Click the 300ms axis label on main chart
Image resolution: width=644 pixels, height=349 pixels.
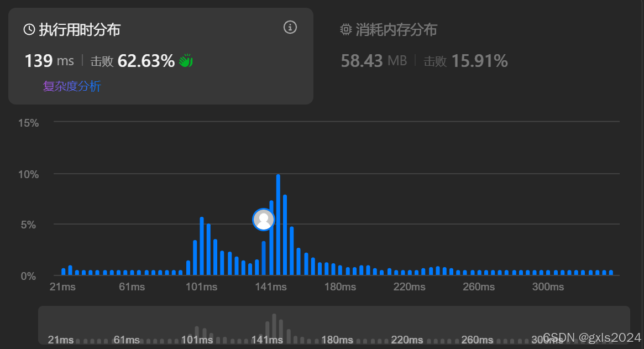coord(548,287)
